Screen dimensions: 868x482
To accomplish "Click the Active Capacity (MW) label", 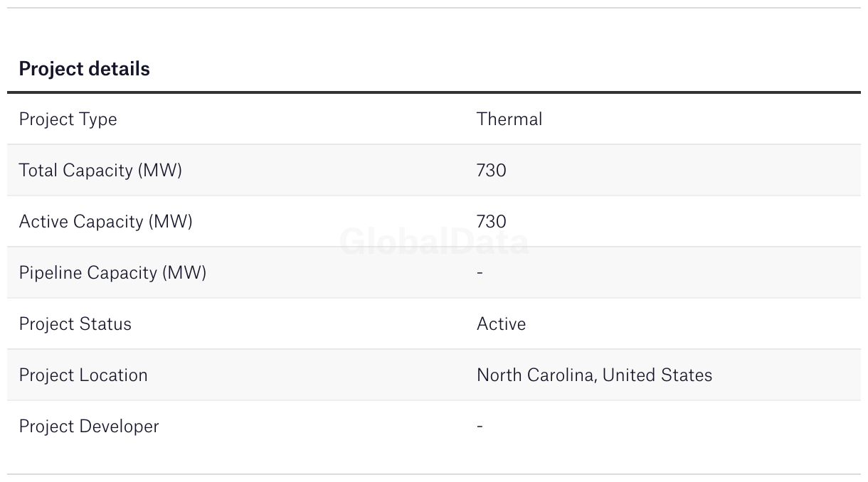I will pyautogui.click(x=105, y=221).
